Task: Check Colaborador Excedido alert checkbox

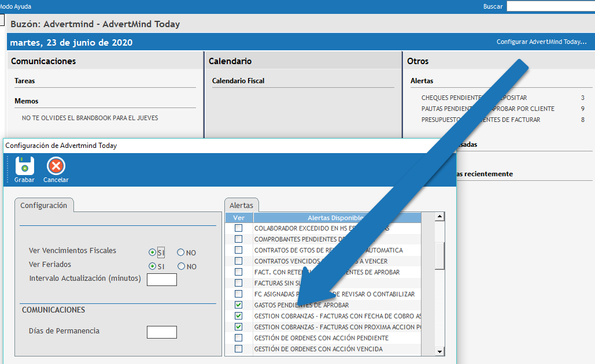Action: pos(238,228)
